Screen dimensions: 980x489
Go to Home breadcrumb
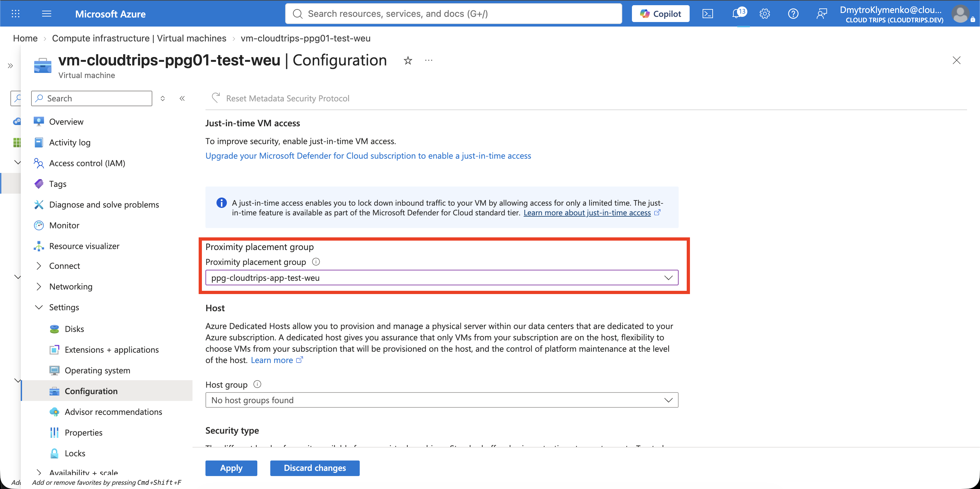tap(25, 39)
